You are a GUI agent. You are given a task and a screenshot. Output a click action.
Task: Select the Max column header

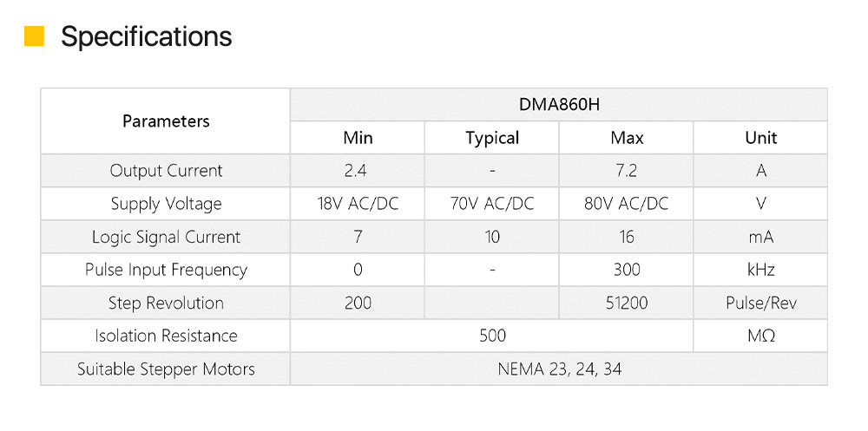coord(627,138)
